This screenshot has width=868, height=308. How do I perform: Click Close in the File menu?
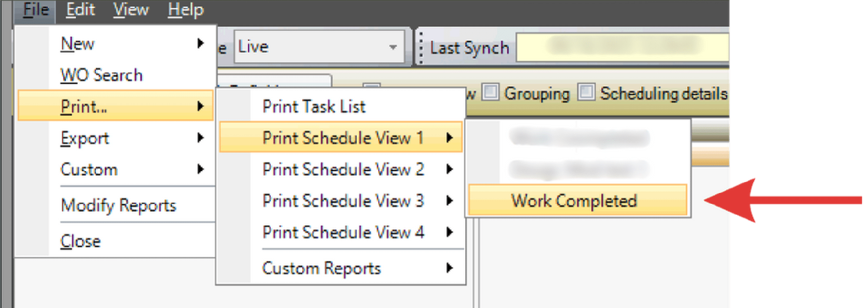(81, 241)
